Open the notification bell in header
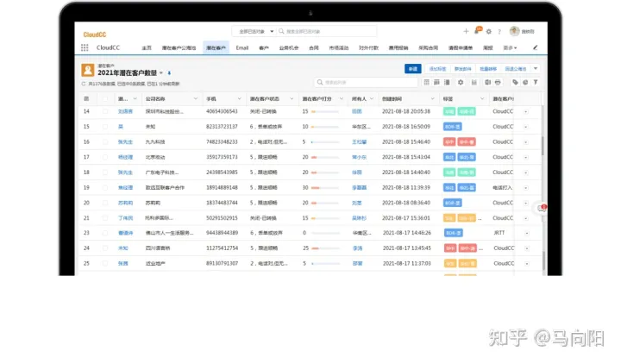This screenshot has height=364, width=621. point(477,31)
